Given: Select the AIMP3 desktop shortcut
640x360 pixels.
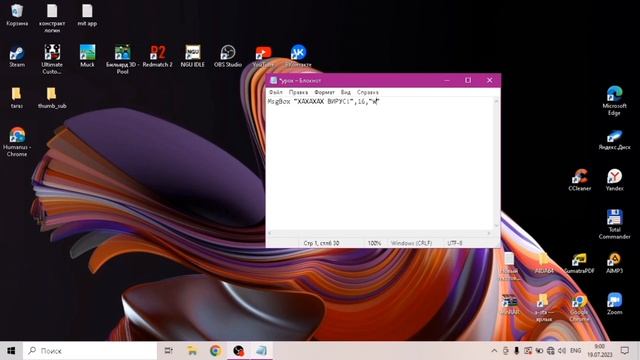Looking at the screenshot, I should (x=614, y=263).
